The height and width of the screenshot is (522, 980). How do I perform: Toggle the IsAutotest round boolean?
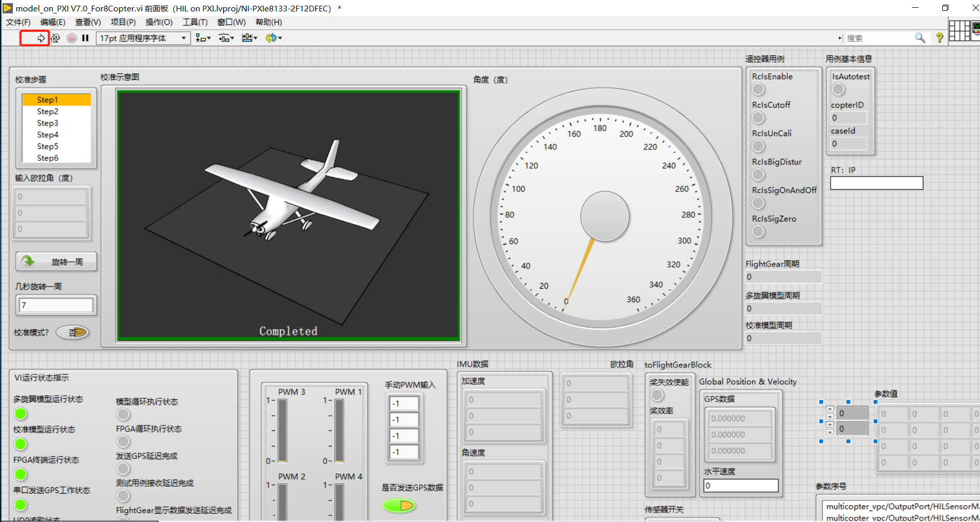point(838,90)
